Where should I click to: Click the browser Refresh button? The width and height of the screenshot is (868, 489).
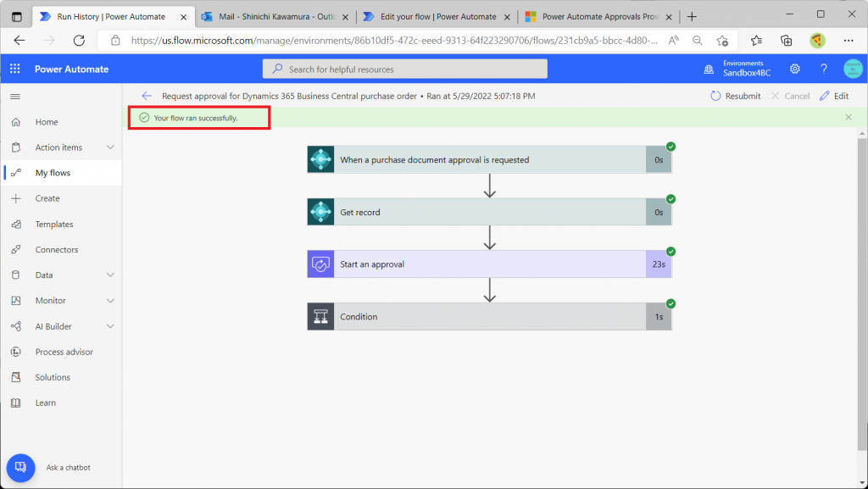coord(79,41)
